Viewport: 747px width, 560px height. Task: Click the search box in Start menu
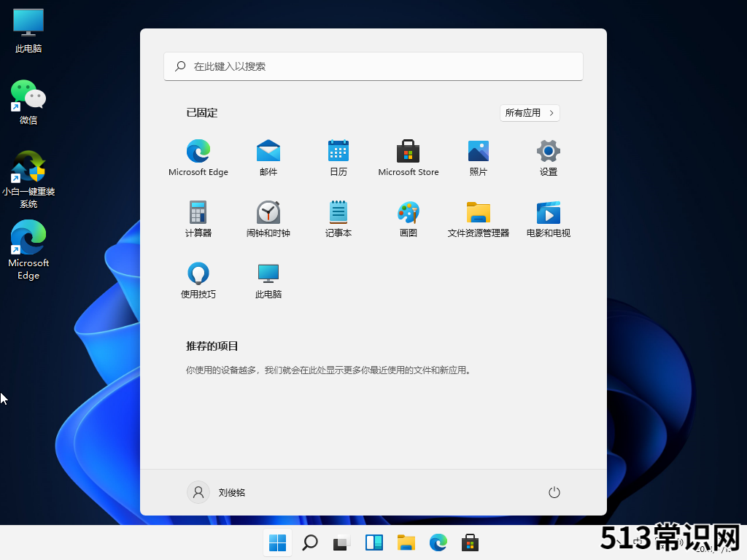[x=373, y=66]
